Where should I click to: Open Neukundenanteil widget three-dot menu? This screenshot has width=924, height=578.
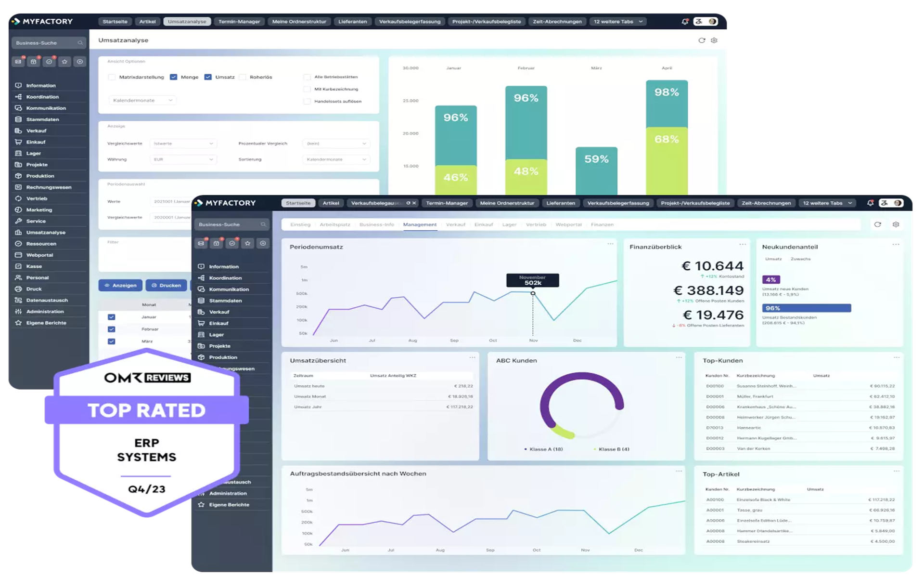[x=896, y=244]
